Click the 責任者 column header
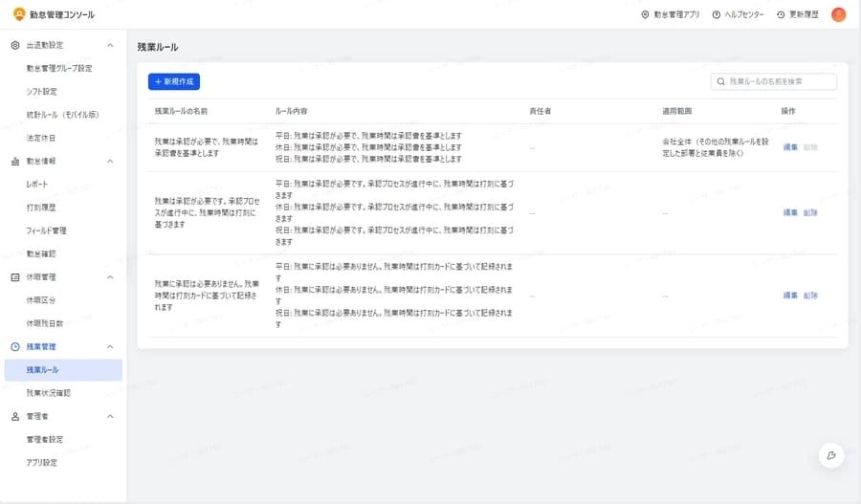This screenshot has width=861, height=504. click(541, 111)
